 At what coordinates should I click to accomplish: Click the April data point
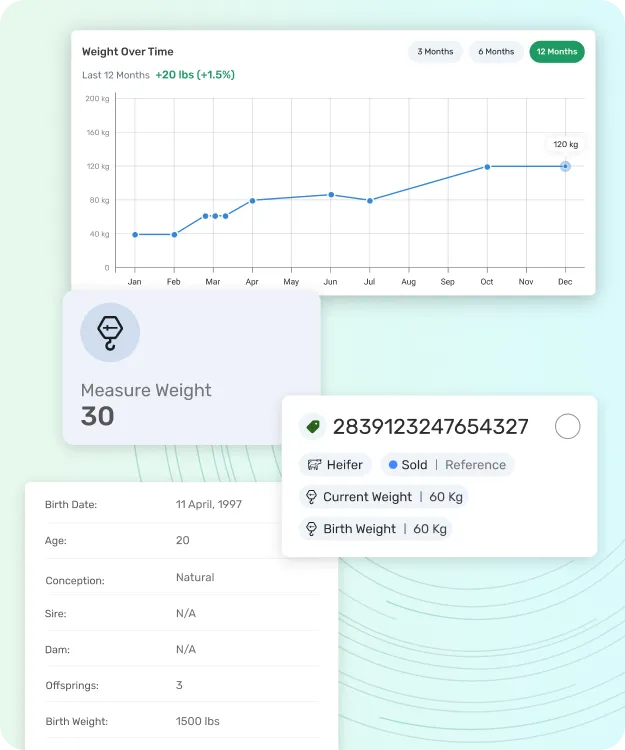click(x=252, y=200)
